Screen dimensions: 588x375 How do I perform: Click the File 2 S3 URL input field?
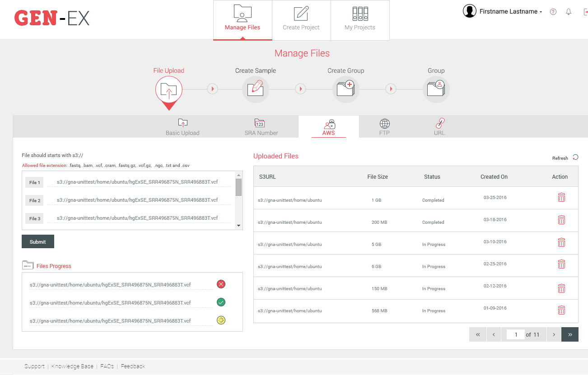tap(140, 200)
